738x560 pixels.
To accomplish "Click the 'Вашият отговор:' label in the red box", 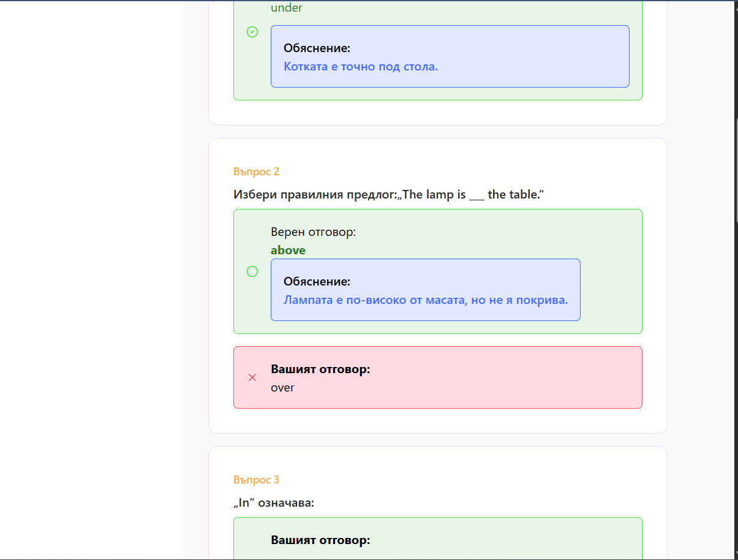I will tap(320, 369).
